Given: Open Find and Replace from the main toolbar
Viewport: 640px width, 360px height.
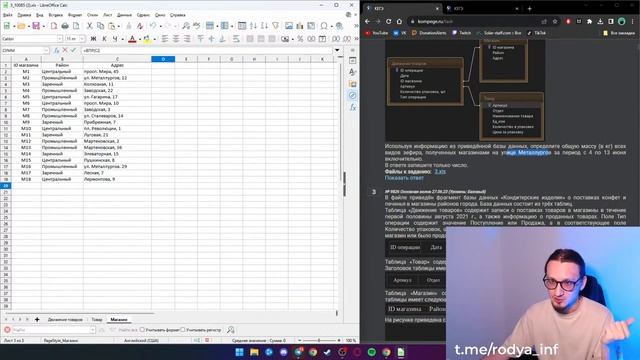Looking at the screenshot, I should [186, 26].
